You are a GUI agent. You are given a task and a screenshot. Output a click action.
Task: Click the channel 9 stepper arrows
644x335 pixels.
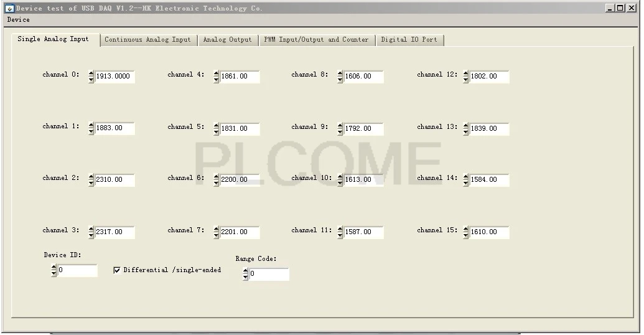pos(340,129)
